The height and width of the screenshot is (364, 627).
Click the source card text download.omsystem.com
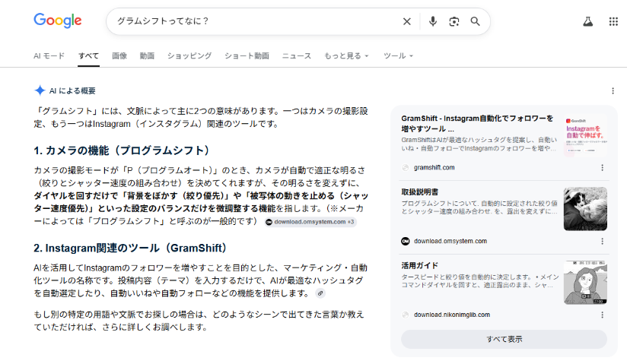[x=450, y=242]
